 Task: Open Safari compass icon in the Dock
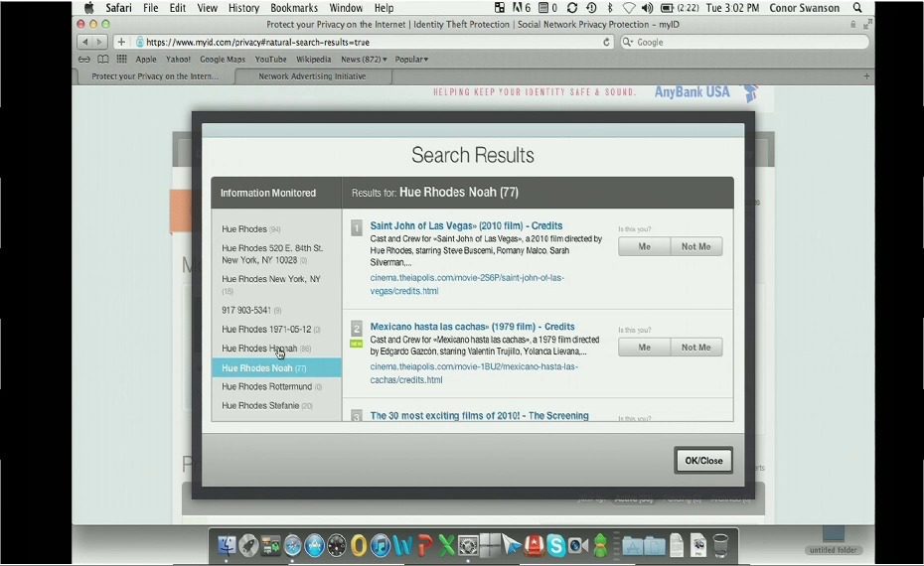[x=293, y=545]
